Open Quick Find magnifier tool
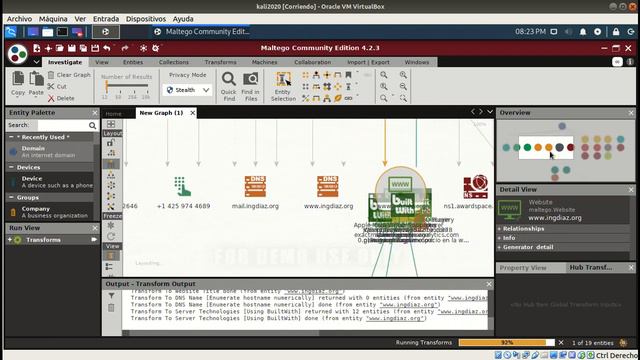The height and width of the screenshot is (360, 640). 229,86
